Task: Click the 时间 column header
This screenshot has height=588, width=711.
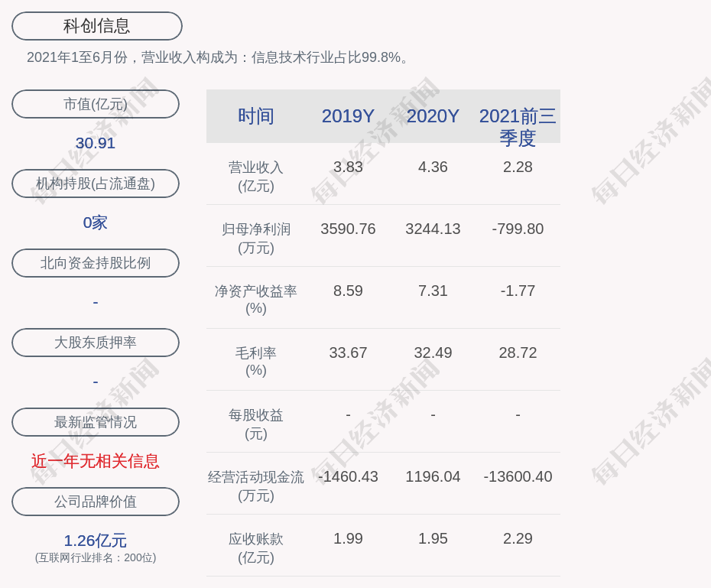Action: coord(256,116)
